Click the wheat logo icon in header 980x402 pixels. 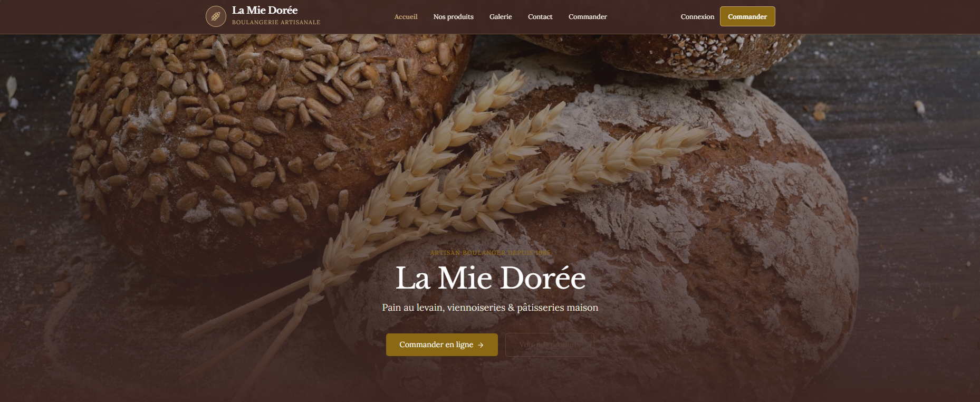(215, 16)
